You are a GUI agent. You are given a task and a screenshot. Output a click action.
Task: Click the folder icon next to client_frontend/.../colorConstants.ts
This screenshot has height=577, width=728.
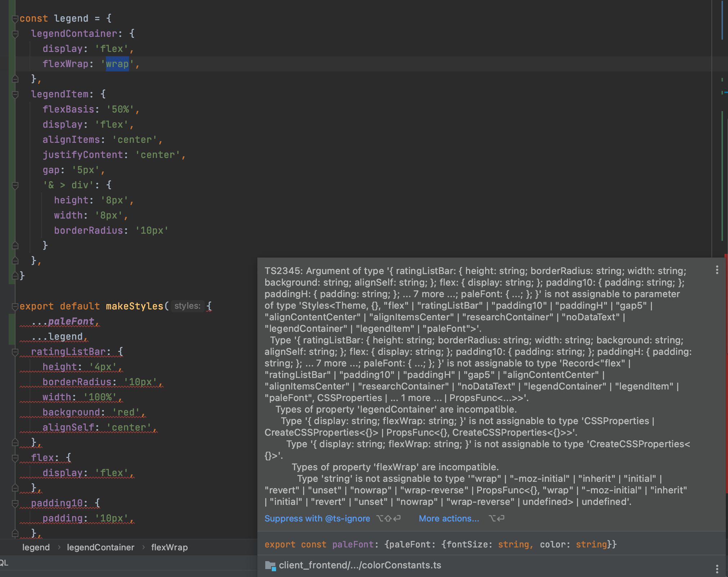(x=270, y=565)
